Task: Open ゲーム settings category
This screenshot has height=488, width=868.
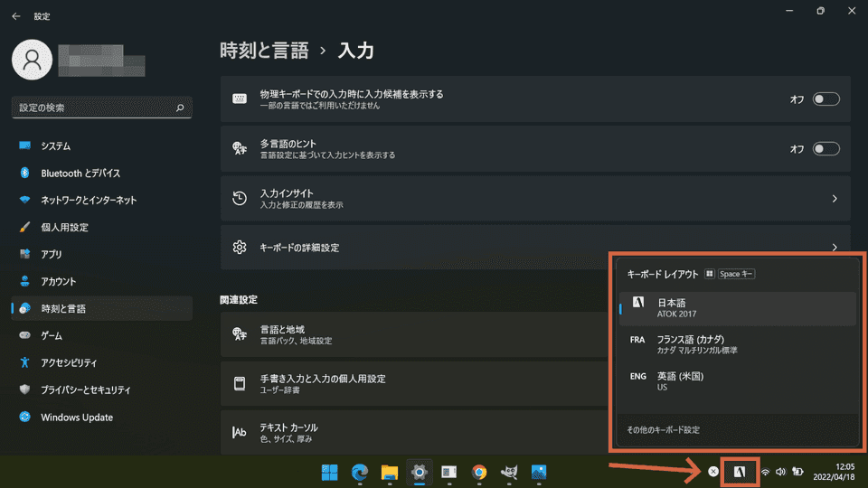Action: point(102,336)
